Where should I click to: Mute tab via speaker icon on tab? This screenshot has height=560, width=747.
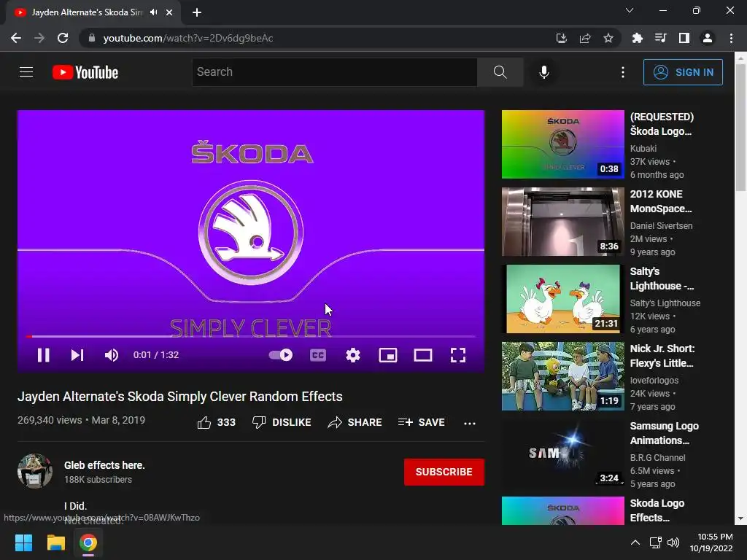tap(153, 12)
